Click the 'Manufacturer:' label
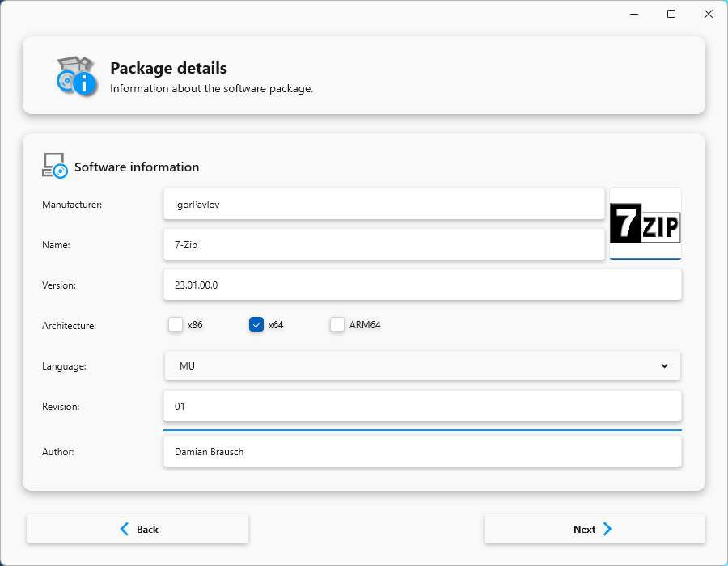This screenshot has width=728, height=566. point(72,205)
